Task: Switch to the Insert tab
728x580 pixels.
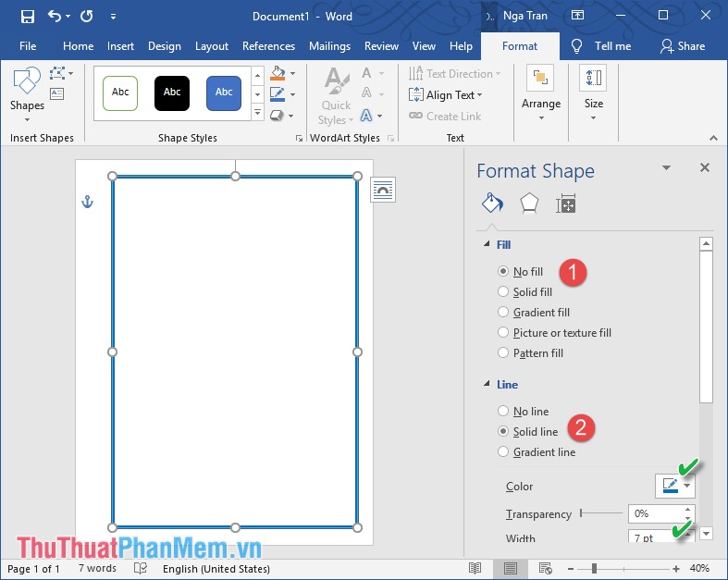Action: tap(120, 46)
